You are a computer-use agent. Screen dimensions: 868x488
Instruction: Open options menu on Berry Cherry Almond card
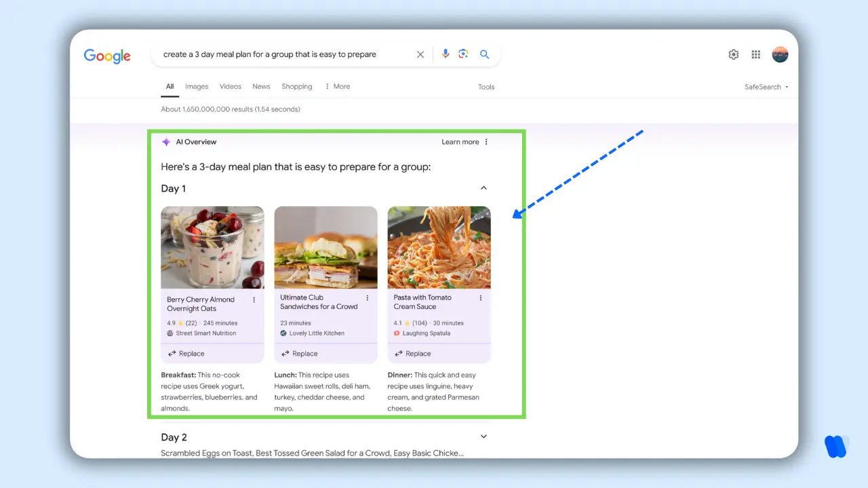[255, 299]
